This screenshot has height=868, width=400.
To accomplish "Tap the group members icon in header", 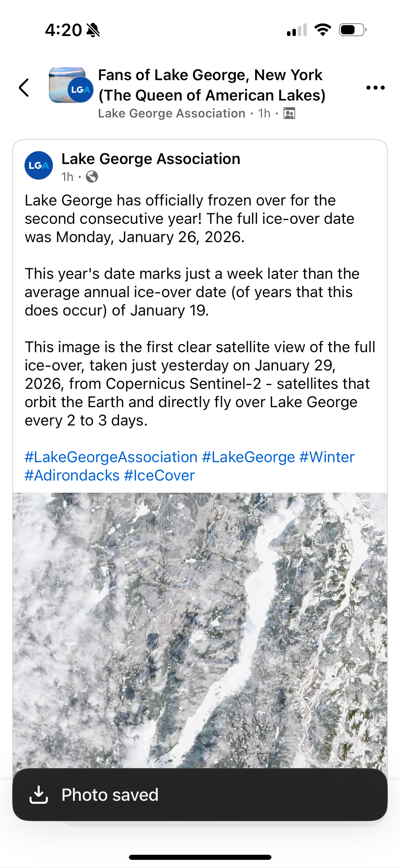I will [289, 113].
